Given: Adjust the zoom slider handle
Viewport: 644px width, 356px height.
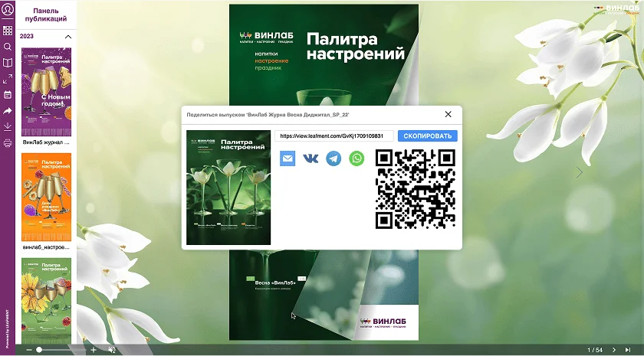Looking at the screenshot, I should tap(39, 350).
